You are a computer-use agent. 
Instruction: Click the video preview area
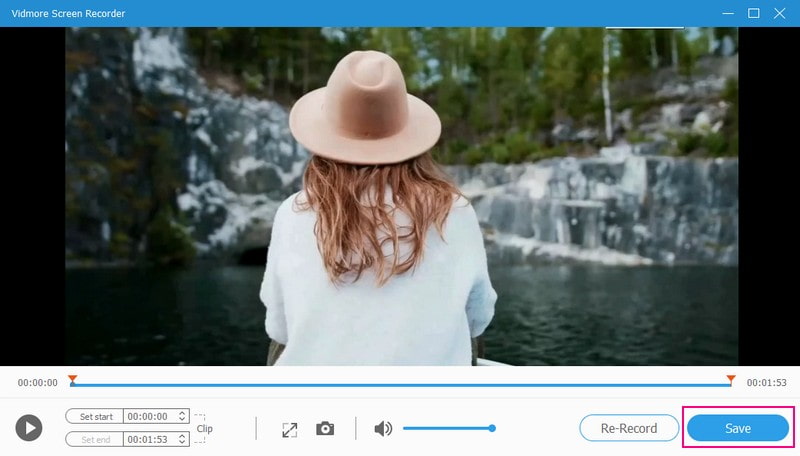[x=401, y=195]
